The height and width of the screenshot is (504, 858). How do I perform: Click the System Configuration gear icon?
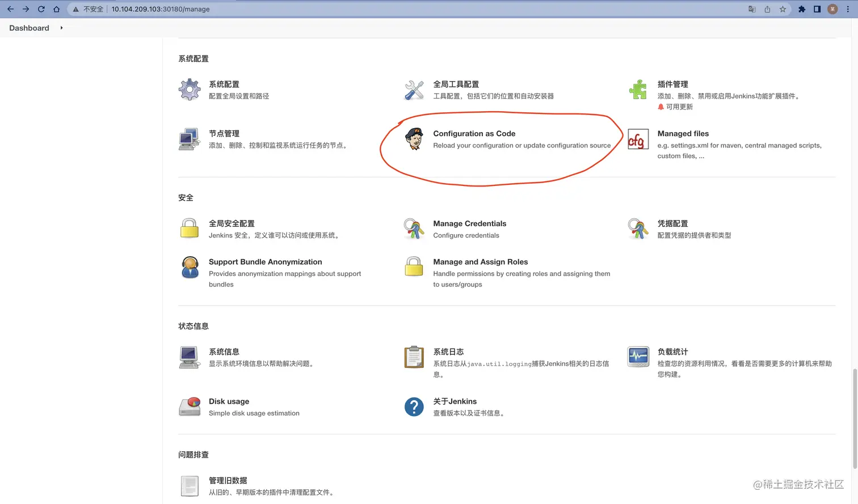point(190,90)
